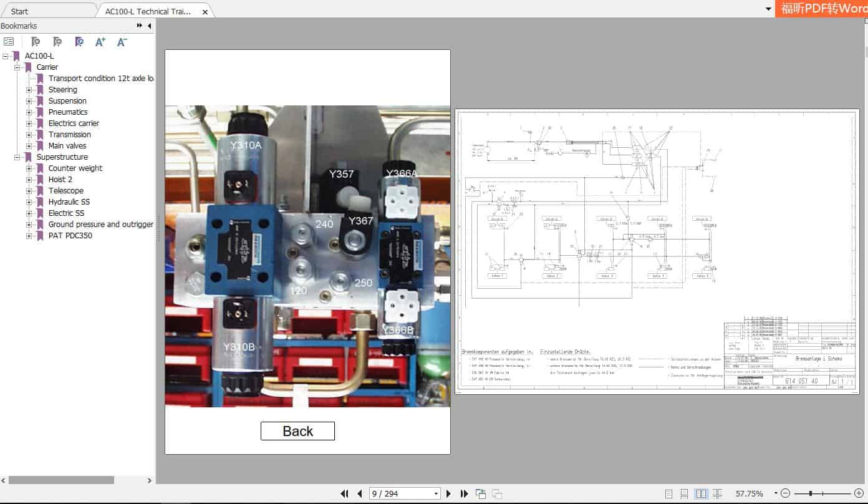The height and width of the screenshot is (504, 868).
Task: Expand the Telescope bookmark node
Action: pos(29,190)
